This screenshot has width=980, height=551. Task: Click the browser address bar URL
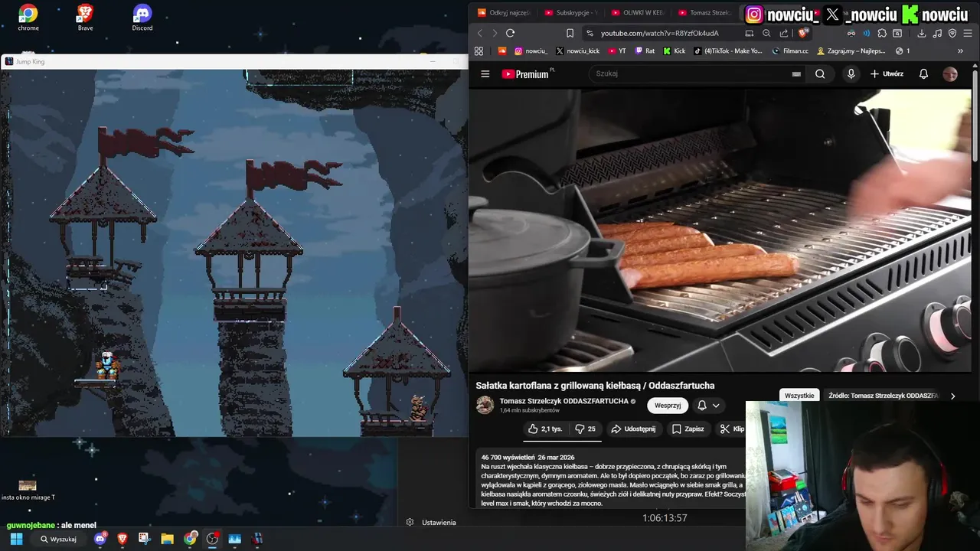[x=659, y=33]
